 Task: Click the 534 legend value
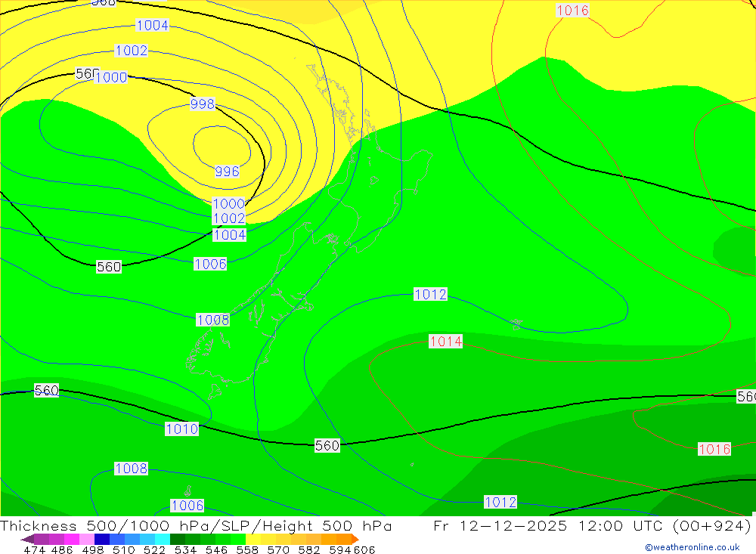pyautogui.click(x=186, y=549)
